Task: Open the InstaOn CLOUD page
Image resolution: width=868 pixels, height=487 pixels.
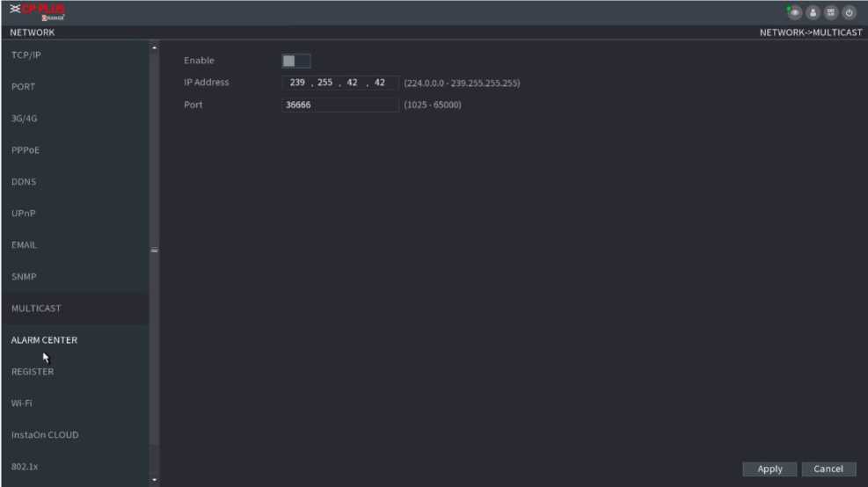Action: click(x=45, y=435)
